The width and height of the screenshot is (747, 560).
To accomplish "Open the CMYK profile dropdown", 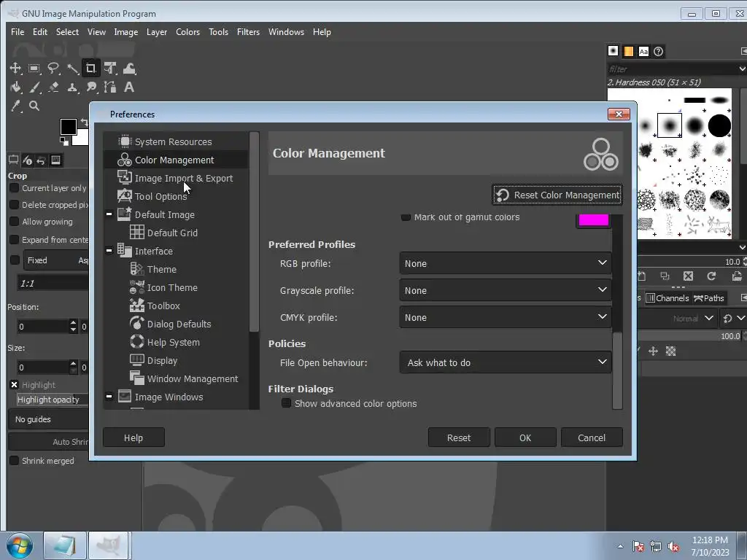I will point(506,318).
